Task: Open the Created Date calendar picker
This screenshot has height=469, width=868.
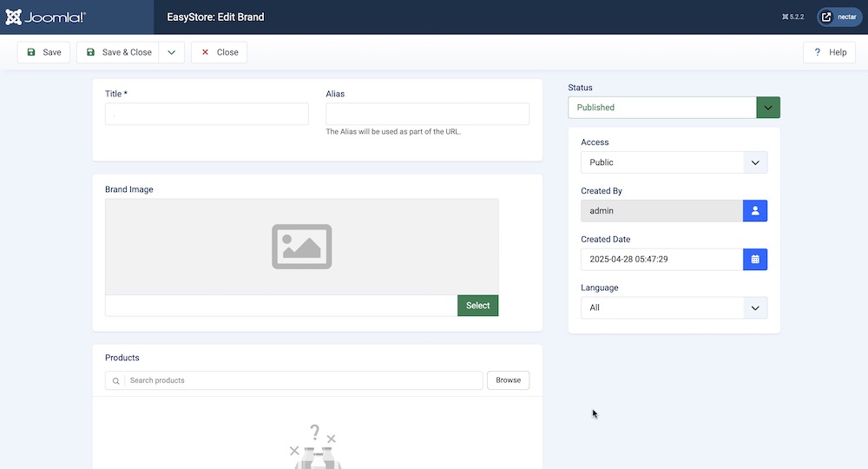Action: point(755,259)
